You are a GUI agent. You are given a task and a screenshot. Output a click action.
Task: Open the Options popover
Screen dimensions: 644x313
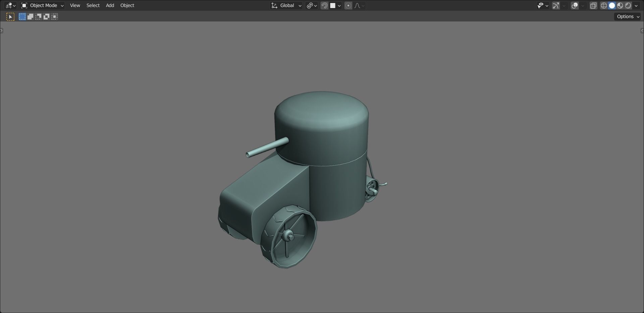tap(628, 16)
